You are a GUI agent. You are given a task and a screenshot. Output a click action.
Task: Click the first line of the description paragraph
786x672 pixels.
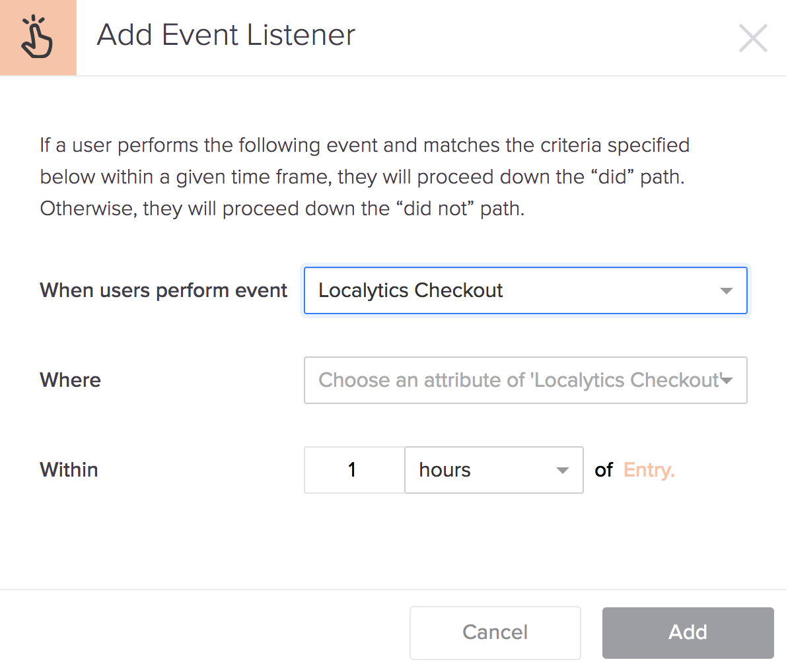365,145
